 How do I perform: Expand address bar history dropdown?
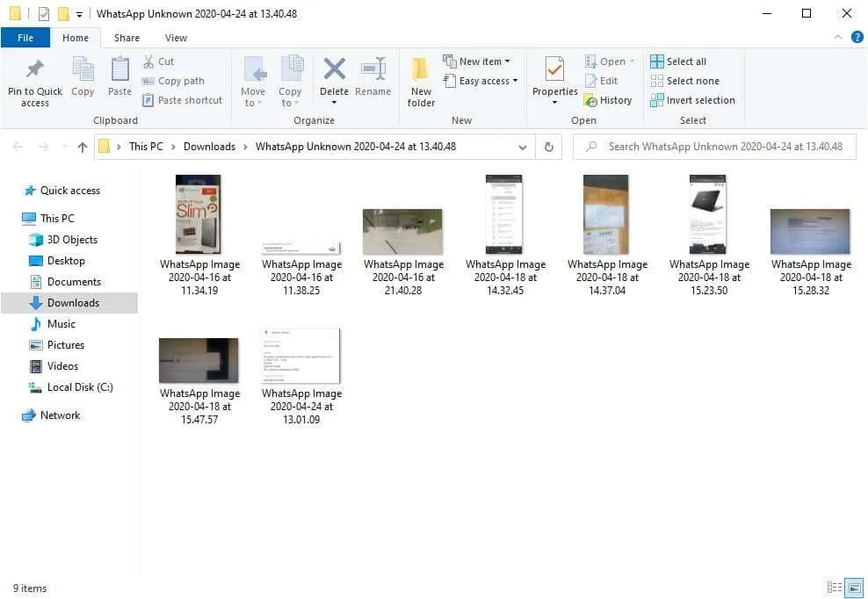point(522,148)
